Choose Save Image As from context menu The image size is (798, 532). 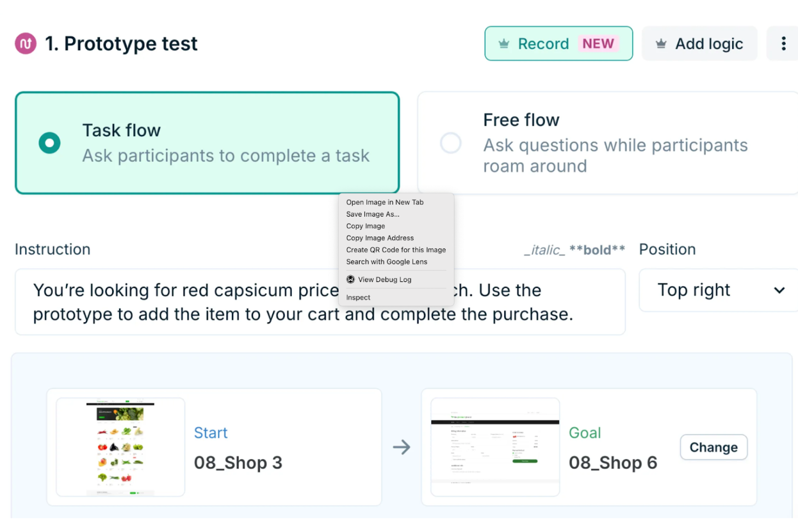click(373, 214)
